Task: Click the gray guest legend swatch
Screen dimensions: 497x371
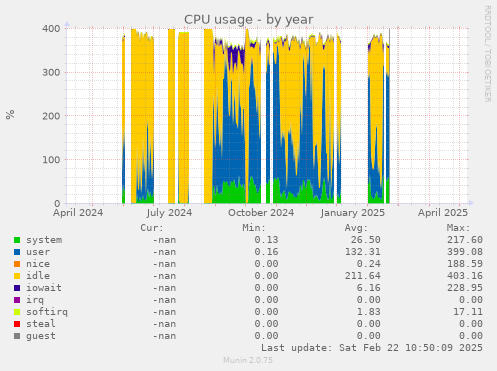Action: 17,336
